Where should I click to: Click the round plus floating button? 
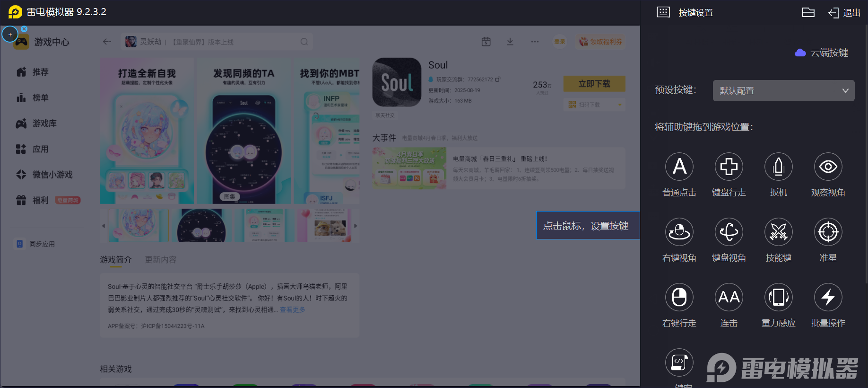pos(10,35)
